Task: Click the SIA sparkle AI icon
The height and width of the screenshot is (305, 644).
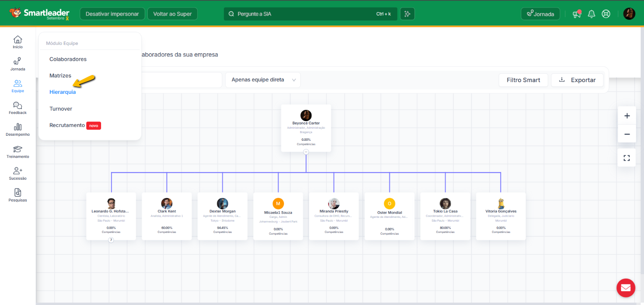Action: (x=407, y=14)
